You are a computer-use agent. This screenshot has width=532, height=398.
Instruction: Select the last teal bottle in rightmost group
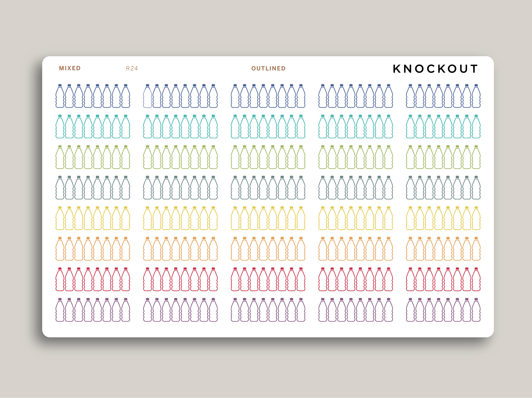click(x=476, y=127)
